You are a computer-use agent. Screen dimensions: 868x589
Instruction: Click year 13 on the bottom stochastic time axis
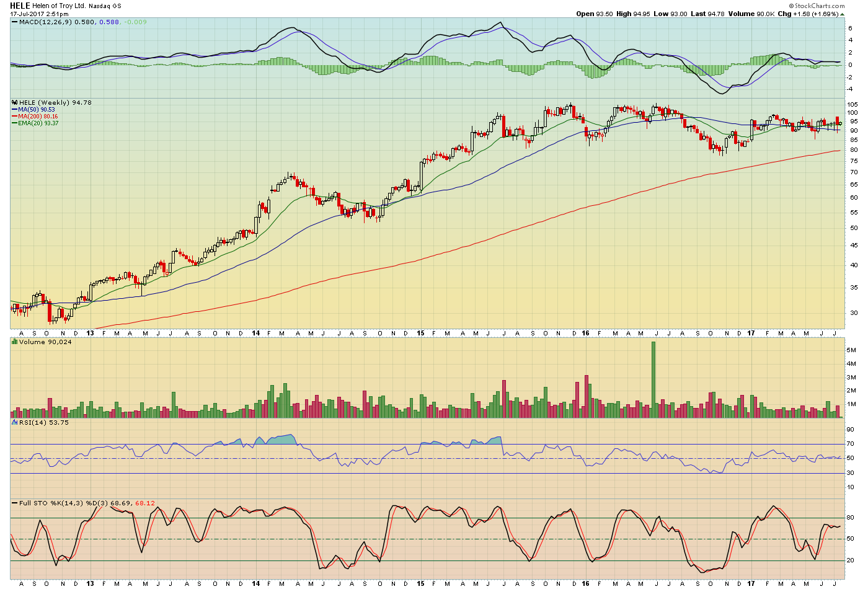pyautogui.click(x=91, y=583)
